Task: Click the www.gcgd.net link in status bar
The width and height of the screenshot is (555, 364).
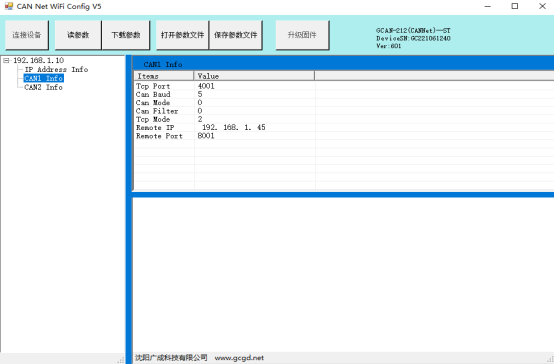Action: 239,358
